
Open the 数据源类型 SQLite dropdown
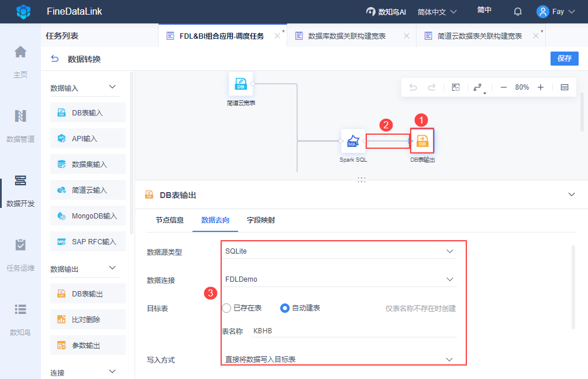(339, 251)
